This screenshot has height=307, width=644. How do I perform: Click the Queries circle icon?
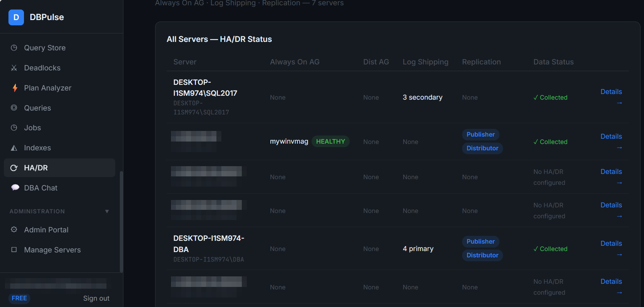pyautogui.click(x=14, y=108)
